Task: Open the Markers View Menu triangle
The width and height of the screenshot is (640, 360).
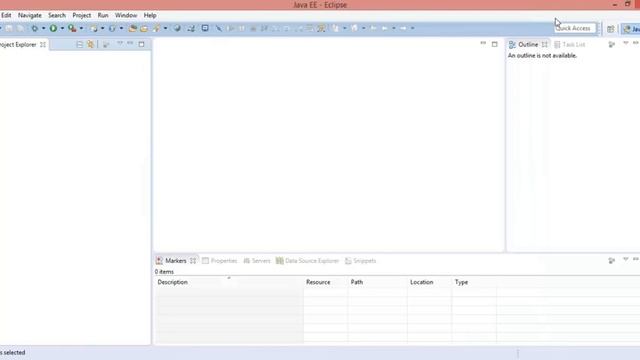Action: (x=626, y=259)
